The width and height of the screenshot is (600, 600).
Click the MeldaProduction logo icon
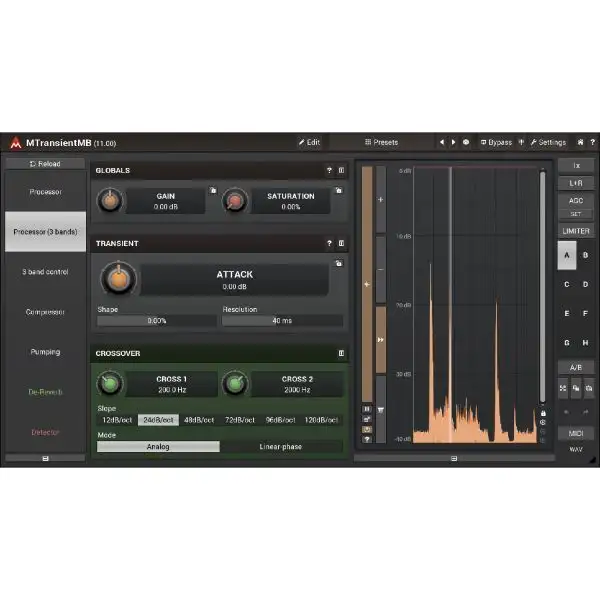(x=16, y=143)
